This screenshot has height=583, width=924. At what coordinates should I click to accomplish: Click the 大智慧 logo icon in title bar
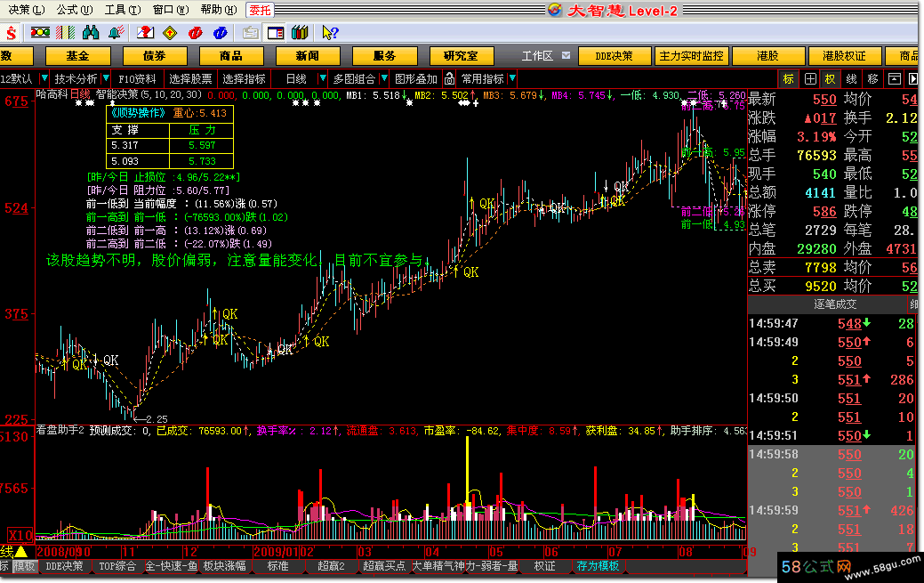tap(555, 10)
